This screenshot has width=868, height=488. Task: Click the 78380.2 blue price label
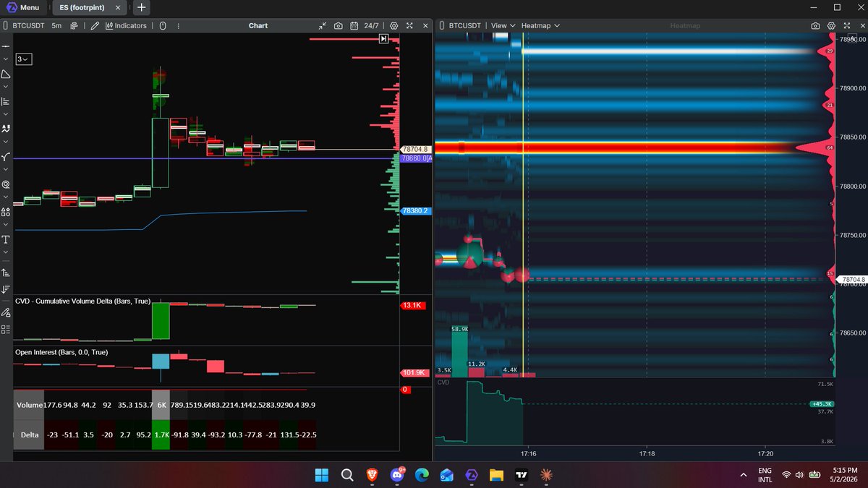pyautogui.click(x=415, y=211)
